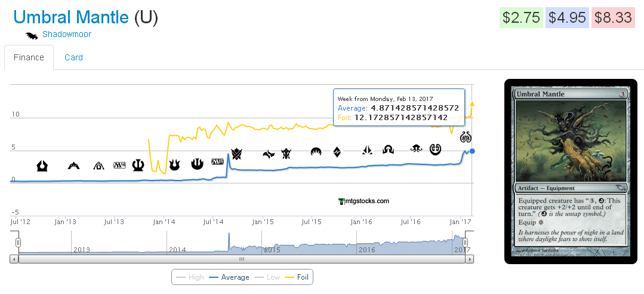
Task: Click the tooltip Average value 4.871428571428572
Action: [414, 108]
